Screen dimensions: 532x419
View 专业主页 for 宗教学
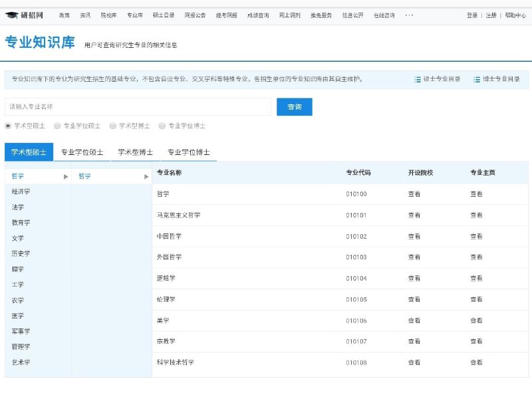pyautogui.click(x=476, y=342)
